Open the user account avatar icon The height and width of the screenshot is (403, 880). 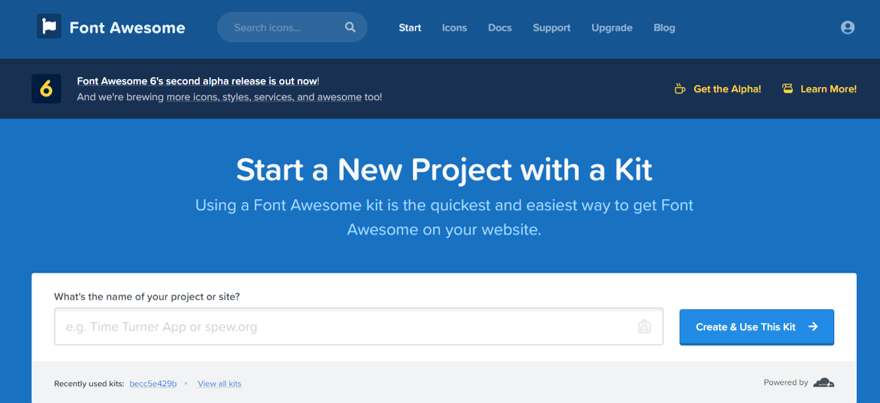(x=847, y=28)
